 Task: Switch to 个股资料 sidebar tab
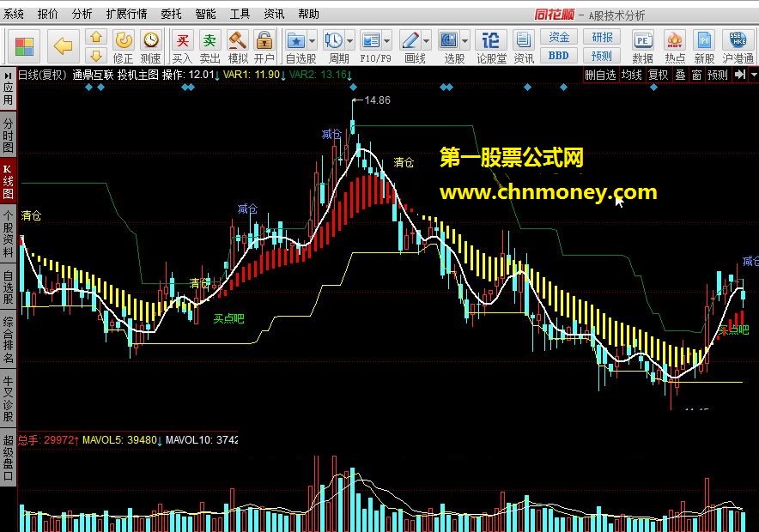[x=8, y=233]
